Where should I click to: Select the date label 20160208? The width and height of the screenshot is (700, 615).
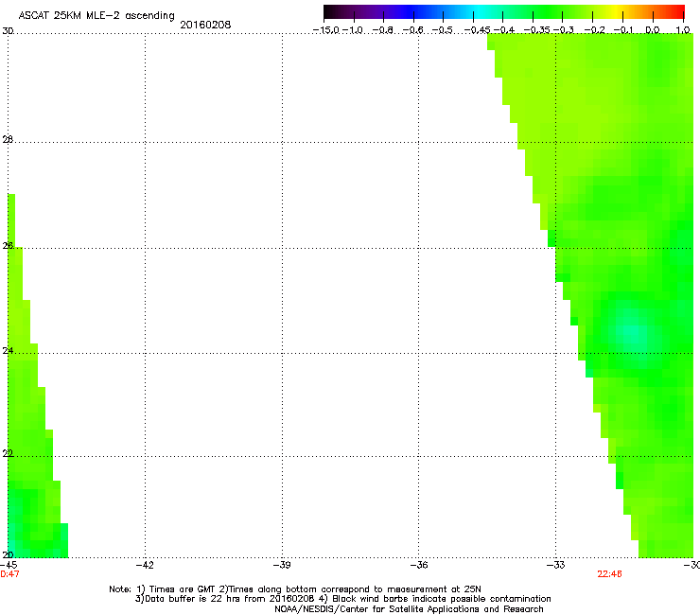tap(205, 25)
